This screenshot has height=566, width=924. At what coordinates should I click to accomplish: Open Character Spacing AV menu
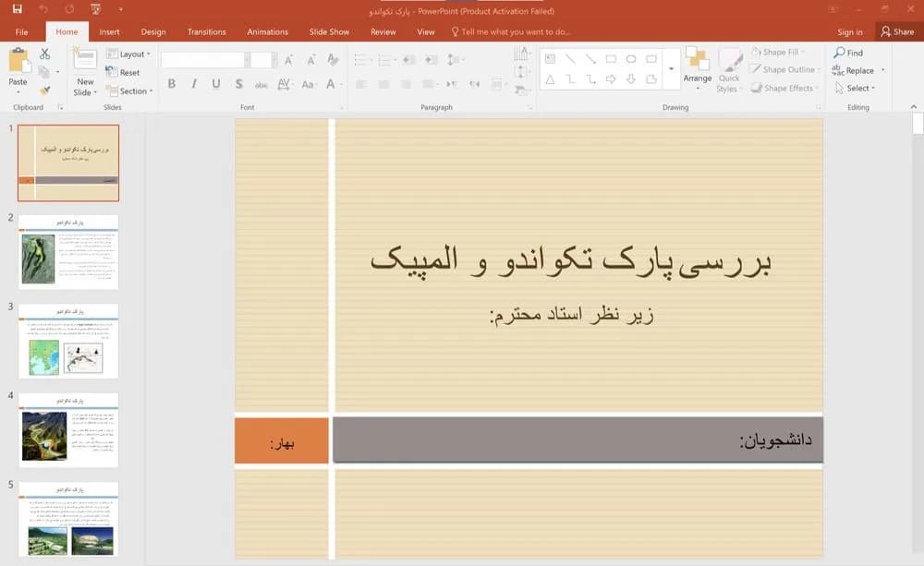284,84
